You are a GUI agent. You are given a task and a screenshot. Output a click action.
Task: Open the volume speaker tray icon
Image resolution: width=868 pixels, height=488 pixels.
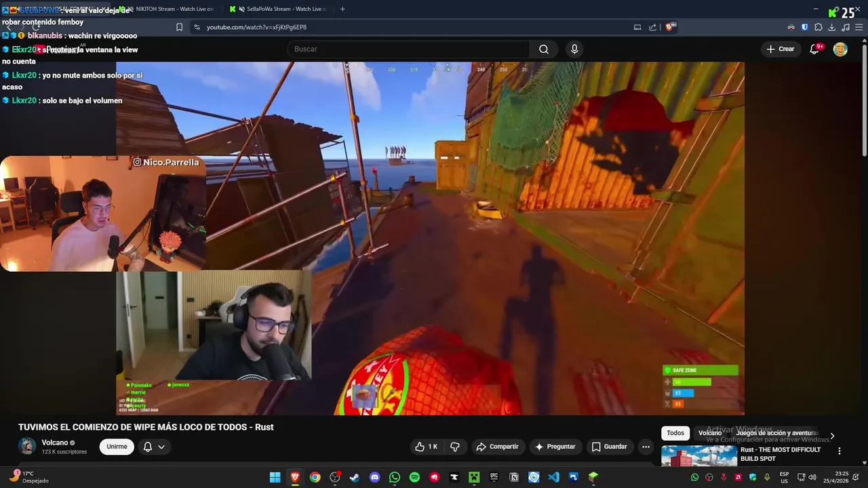(x=812, y=477)
